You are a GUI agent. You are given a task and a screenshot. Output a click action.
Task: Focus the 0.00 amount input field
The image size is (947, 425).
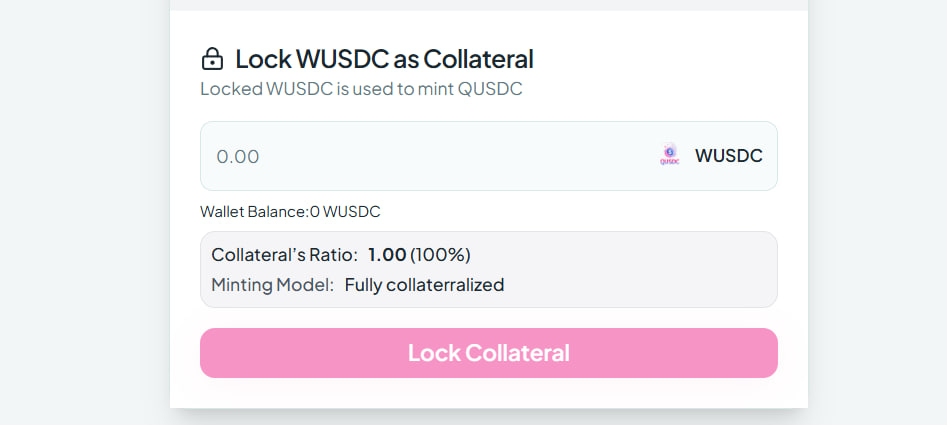click(420, 156)
